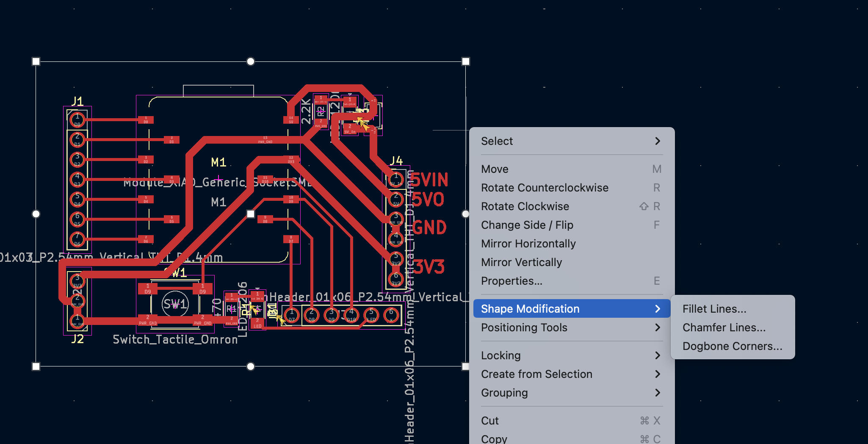The image size is (868, 444).
Task: Click pad 1 of J4 header
Action: [396, 178]
